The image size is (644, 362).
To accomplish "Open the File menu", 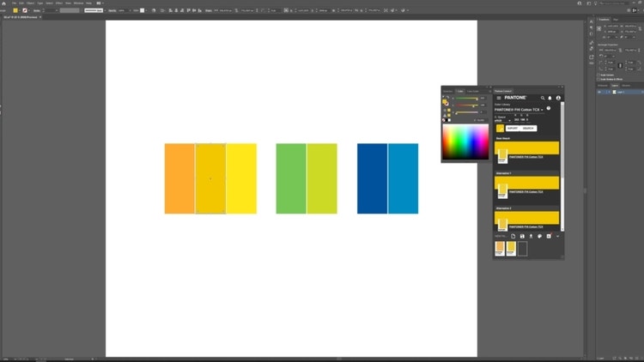I will 14,3.
